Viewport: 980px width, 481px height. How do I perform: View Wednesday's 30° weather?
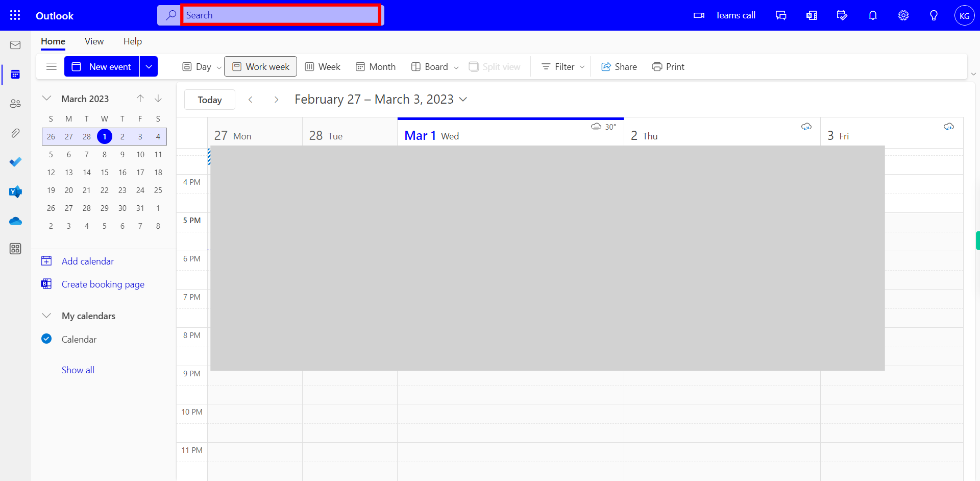(603, 127)
